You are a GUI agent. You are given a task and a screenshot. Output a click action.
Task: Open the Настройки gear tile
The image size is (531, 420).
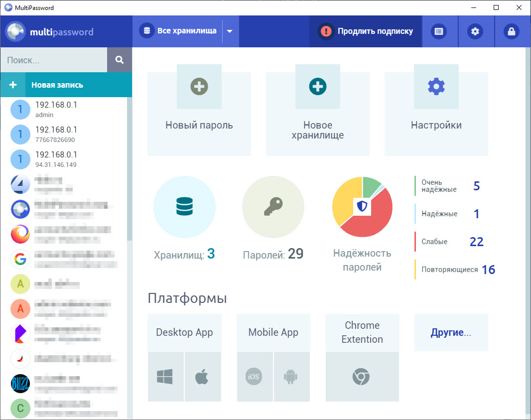tap(436, 110)
